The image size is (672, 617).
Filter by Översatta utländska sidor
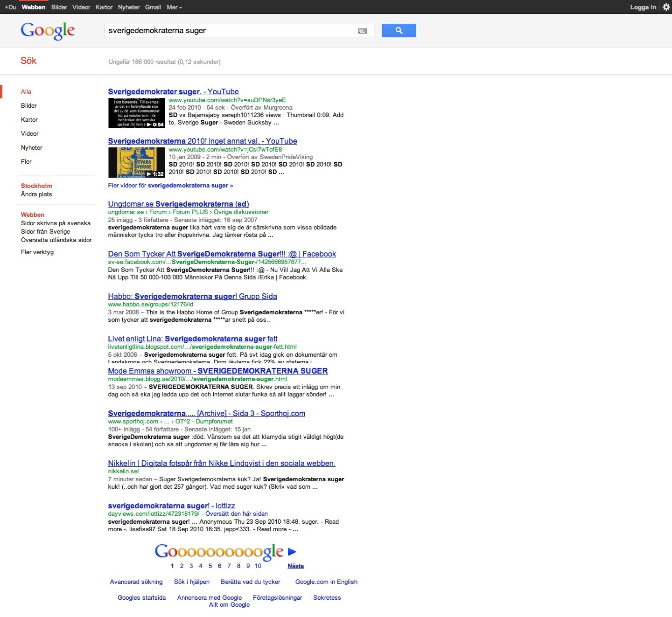pyautogui.click(x=56, y=240)
